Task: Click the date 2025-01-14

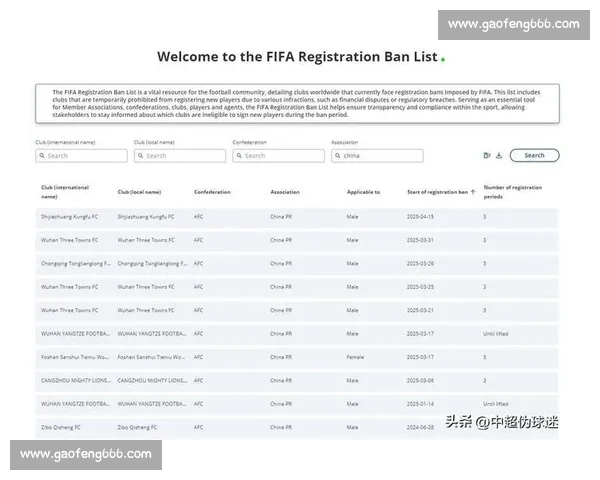Action: [420, 404]
